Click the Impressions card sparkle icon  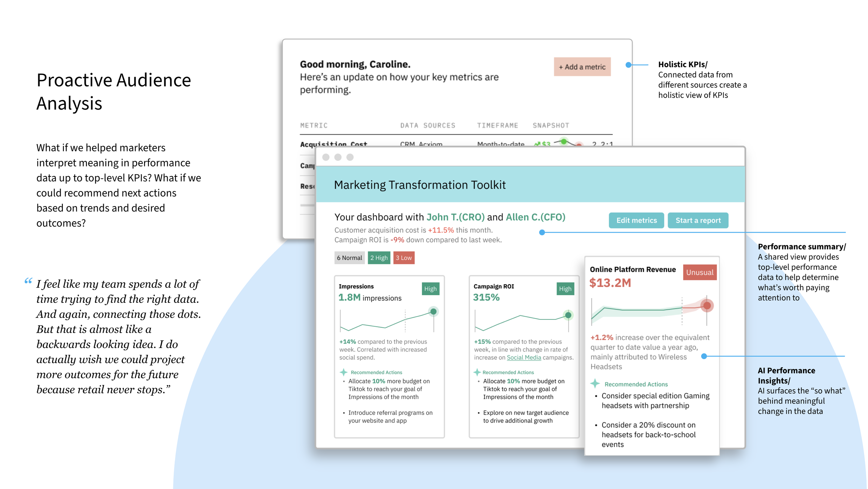pos(343,372)
